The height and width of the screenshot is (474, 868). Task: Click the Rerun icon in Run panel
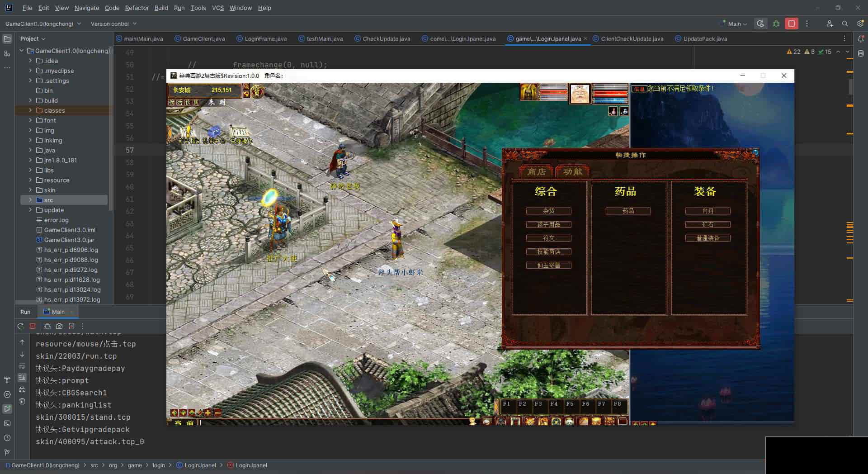(20, 326)
